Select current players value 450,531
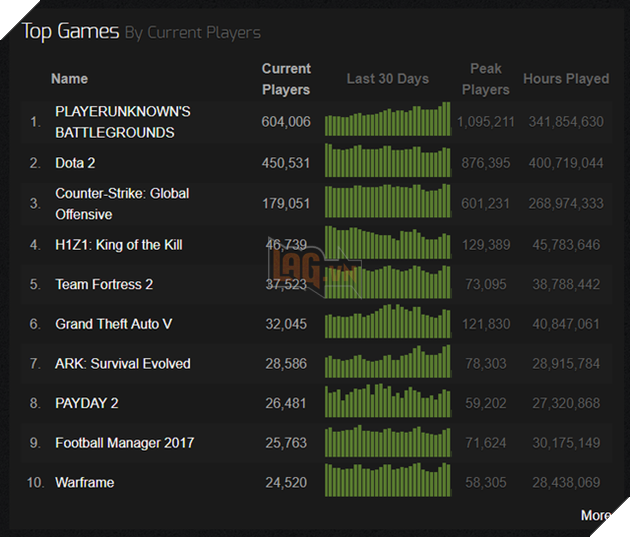Image resolution: width=630 pixels, height=537 pixels. [x=286, y=163]
